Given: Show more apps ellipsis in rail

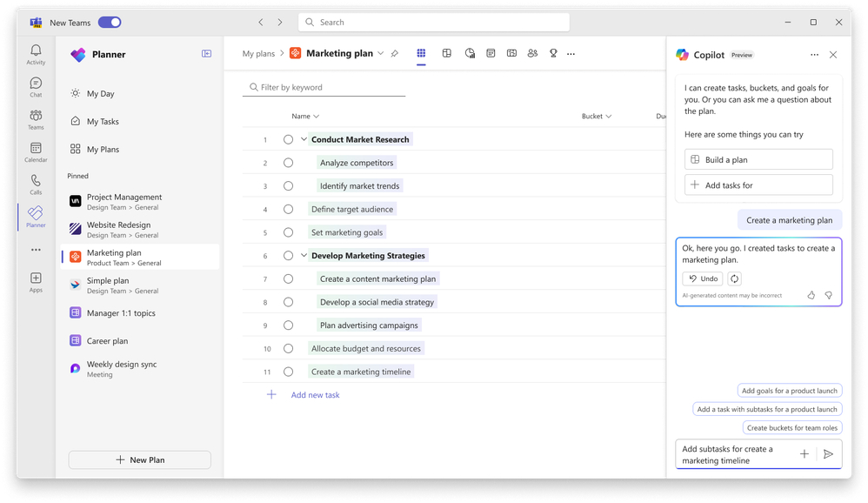Looking at the screenshot, I should (36, 250).
